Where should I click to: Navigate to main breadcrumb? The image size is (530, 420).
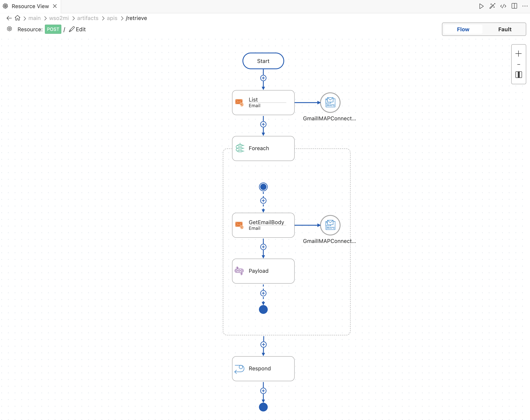[34, 18]
